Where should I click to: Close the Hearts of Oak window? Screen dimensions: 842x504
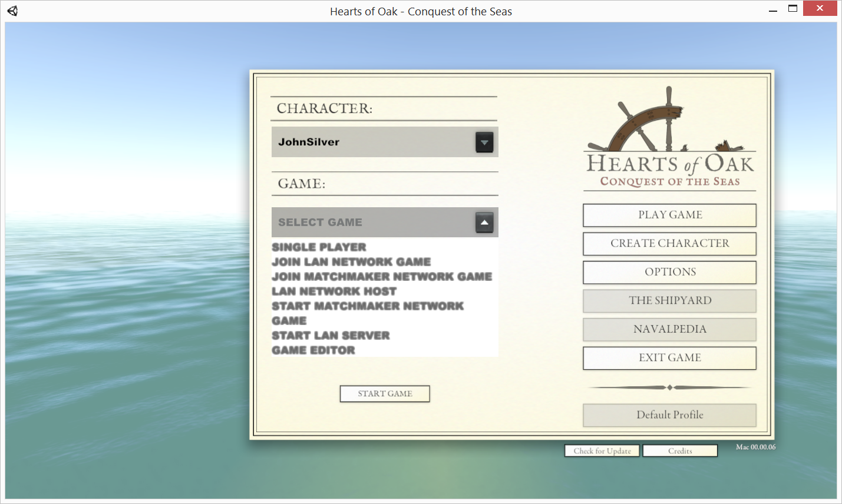pos(820,8)
